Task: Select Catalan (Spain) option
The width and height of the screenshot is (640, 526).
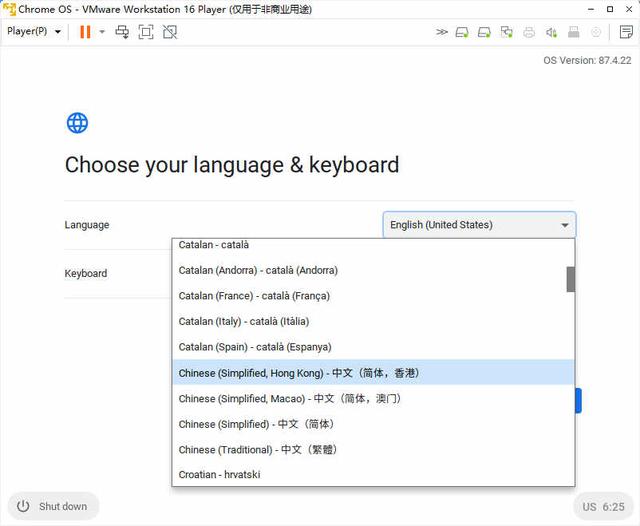Action: [373, 347]
